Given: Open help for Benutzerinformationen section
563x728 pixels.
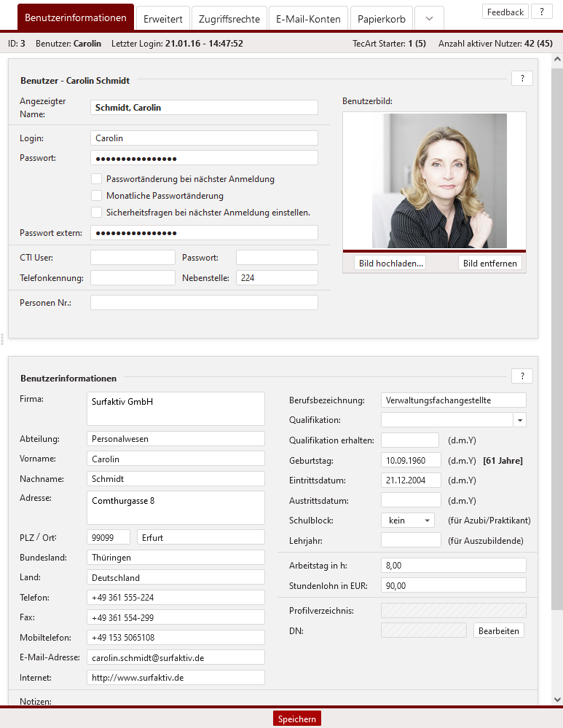Looking at the screenshot, I should tap(522, 376).
